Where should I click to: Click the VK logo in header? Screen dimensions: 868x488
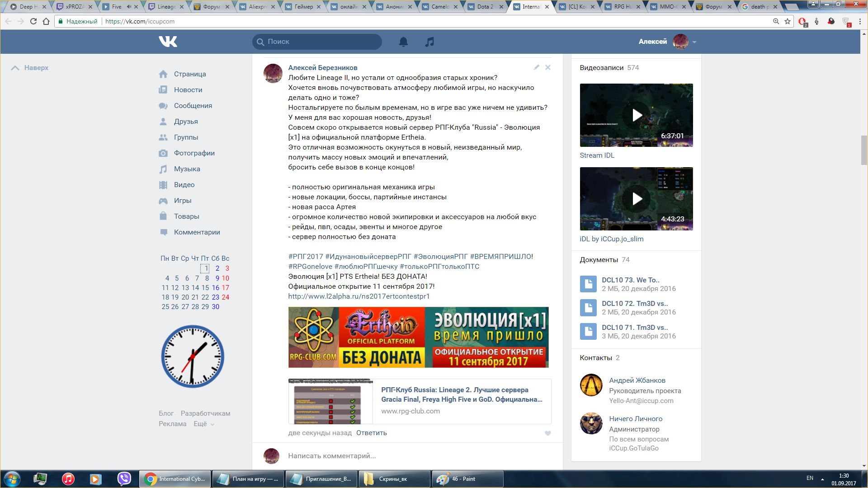168,42
